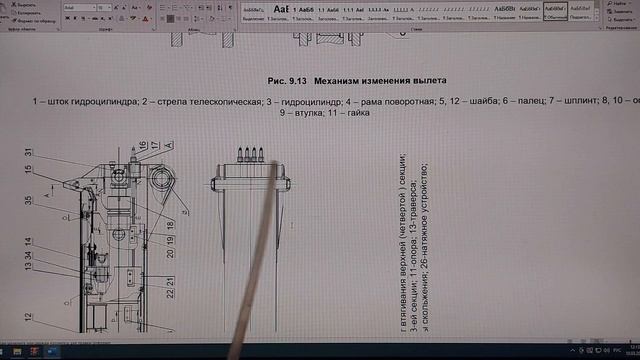Apply the 'Подзагол...' subtitle style
The height and width of the screenshot is (360, 640).
tap(580, 12)
